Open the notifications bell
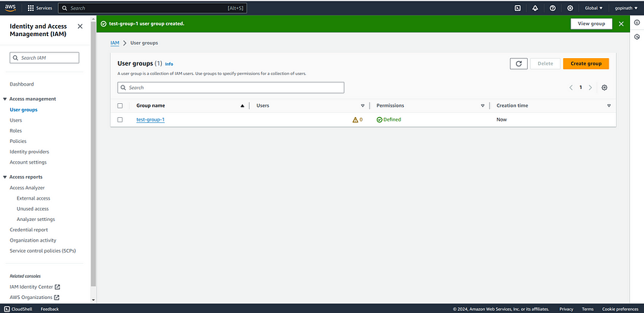 tap(535, 8)
